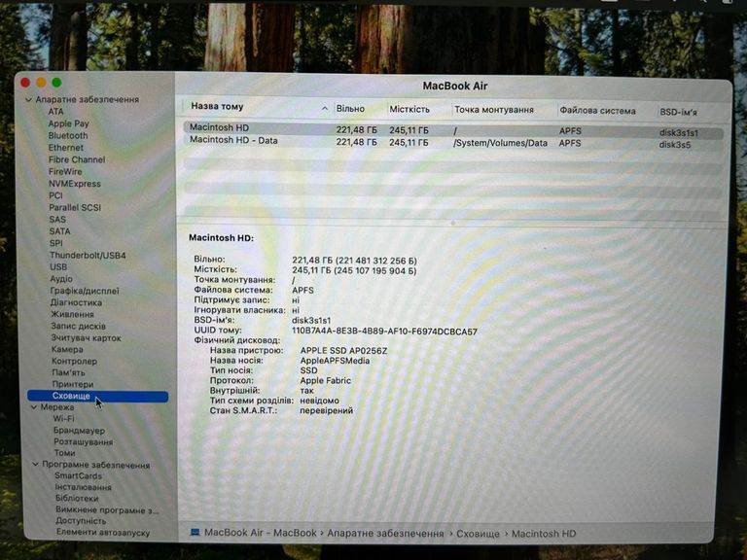Screen dimensions: 747x560
Task: Open SmartCards software entry
Action: pos(78,475)
